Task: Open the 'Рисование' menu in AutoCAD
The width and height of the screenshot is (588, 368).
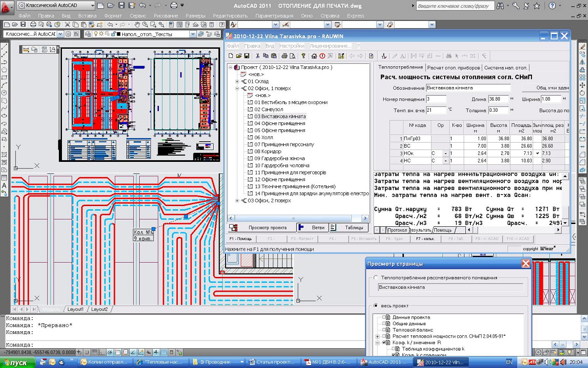Action: coord(166,16)
